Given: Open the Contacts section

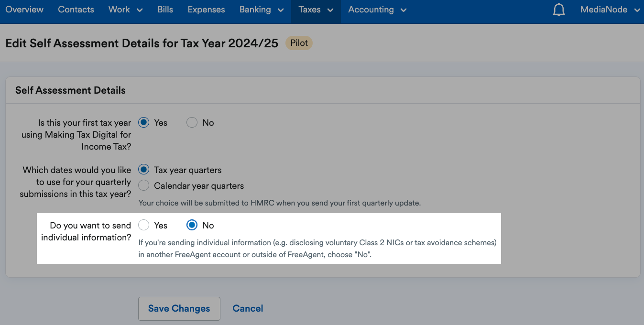Looking at the screenshot, I should 76,10.
